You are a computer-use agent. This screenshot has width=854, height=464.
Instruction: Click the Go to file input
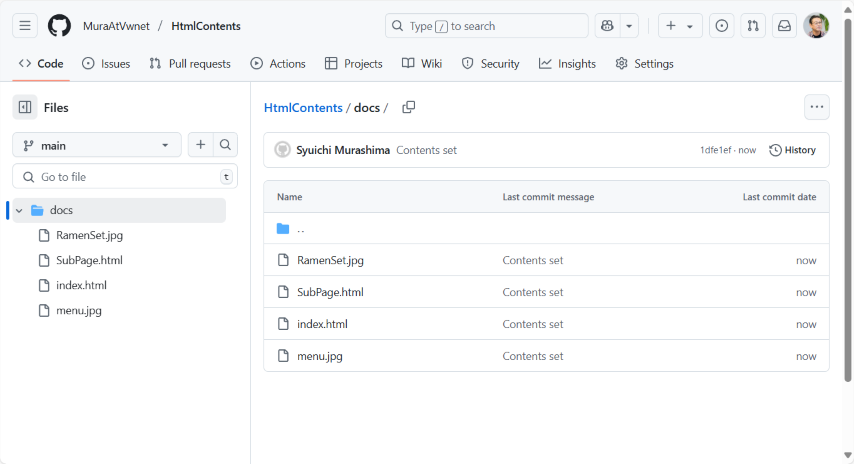click(125, 177)
